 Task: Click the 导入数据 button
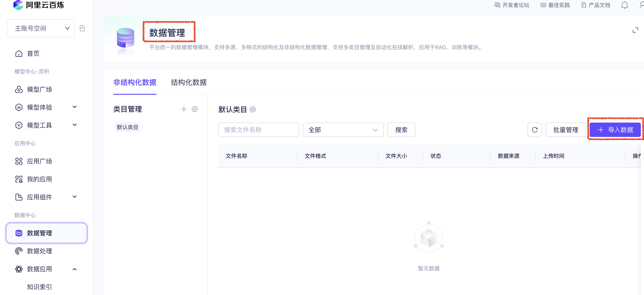(x=615, y=130)
